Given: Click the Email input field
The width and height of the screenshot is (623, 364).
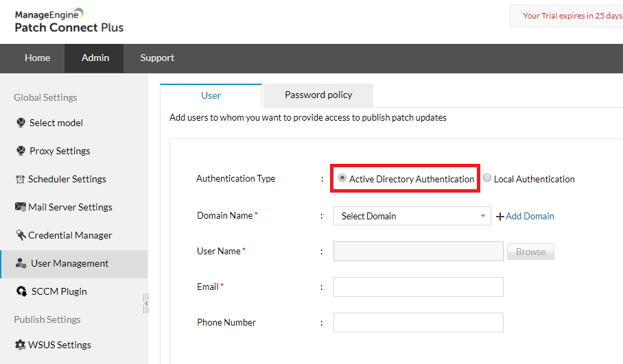Looking at the screenshot, I should pyautogui.click(x=418, y=287).
